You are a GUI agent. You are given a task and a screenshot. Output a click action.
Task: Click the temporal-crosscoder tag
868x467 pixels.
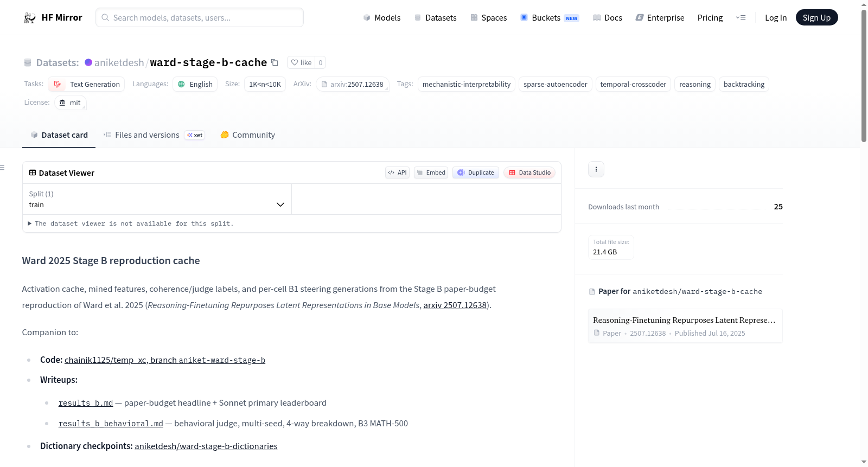click(x=633, y=84)
